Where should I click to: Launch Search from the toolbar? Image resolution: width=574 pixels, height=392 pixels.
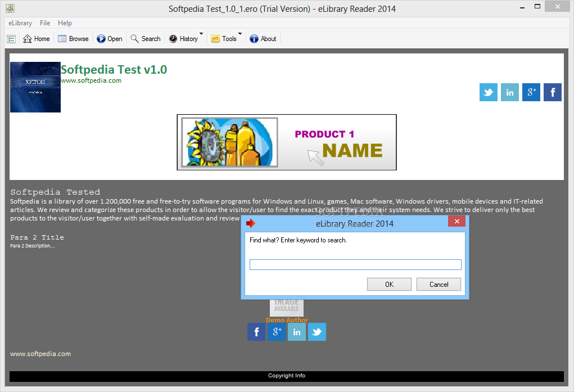pyautogui.click(x=146, y=39)
